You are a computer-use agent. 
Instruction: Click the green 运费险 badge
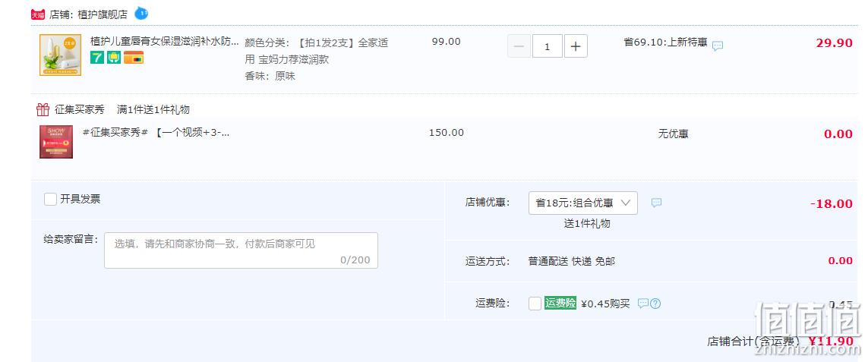pos(560,303)
